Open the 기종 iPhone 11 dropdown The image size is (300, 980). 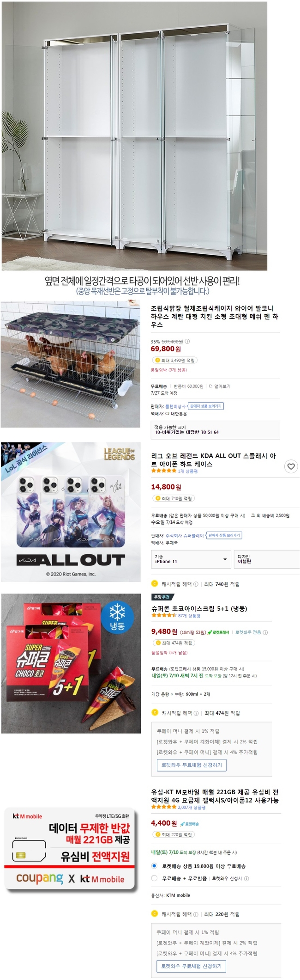[191, 559]
